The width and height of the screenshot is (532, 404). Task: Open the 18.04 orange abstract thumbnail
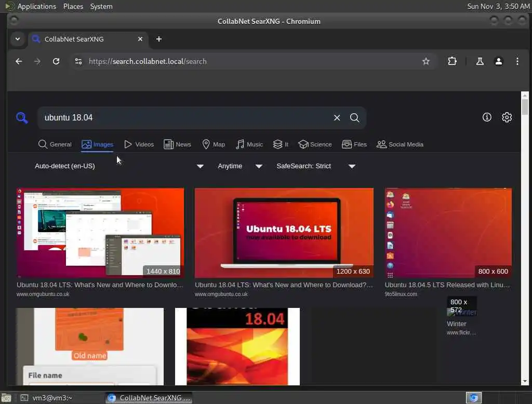coord(237,346)
